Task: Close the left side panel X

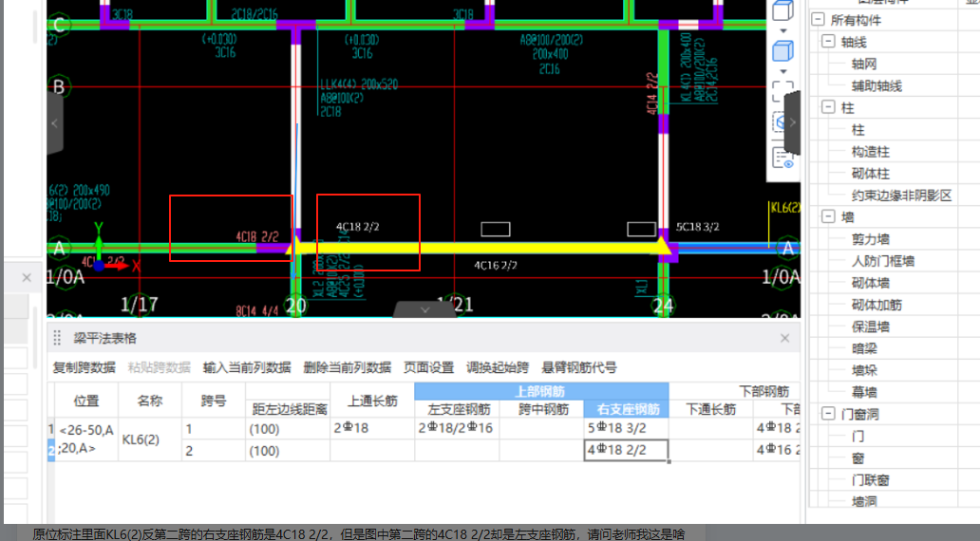Action: coord(27,277)
